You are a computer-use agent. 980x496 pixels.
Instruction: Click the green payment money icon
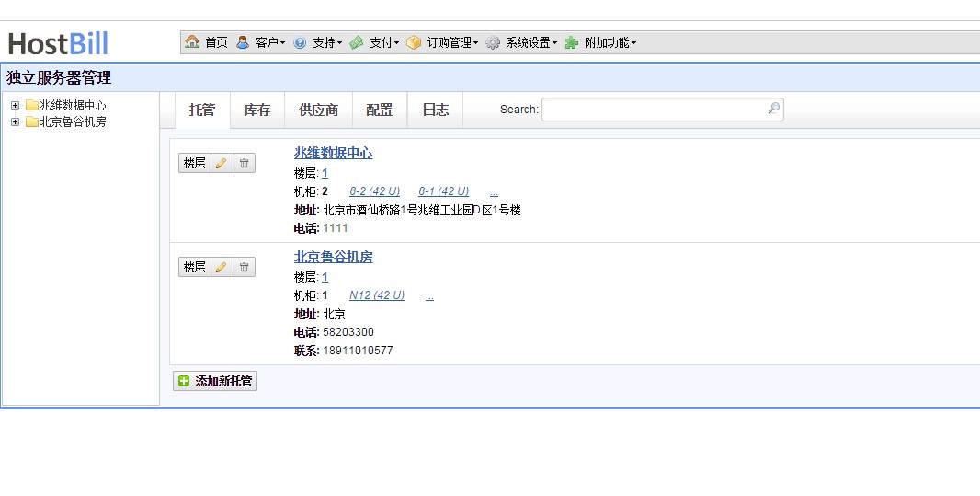pyautogui.click(x=357, y=42)
